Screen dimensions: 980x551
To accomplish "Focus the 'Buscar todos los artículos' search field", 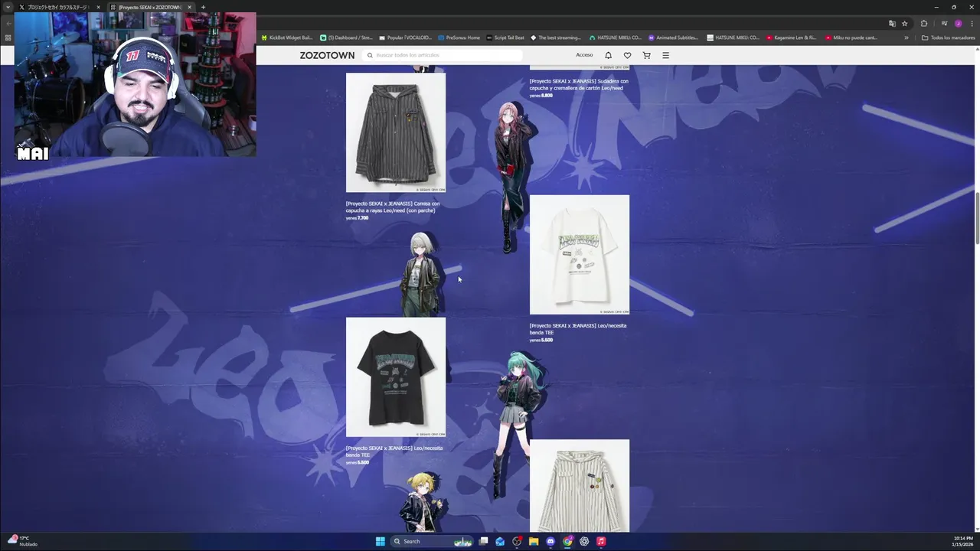I will (443, 55).
